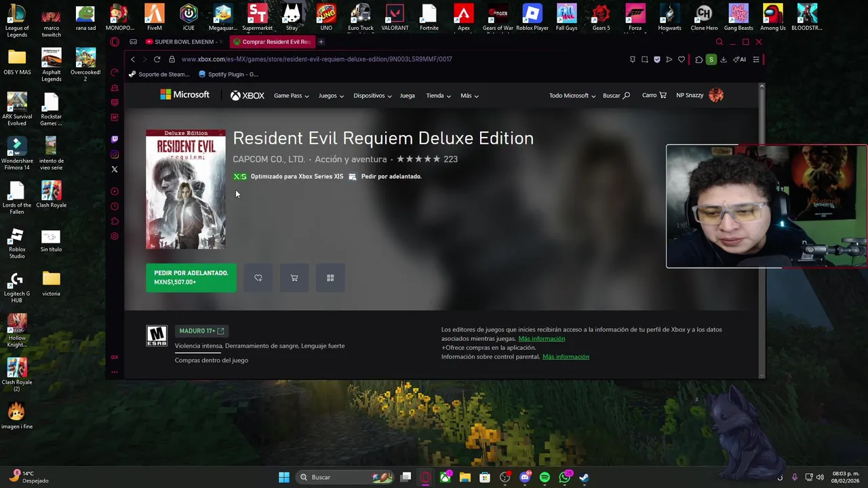The image size is (868, 488).
Task: Expand the Game Pass dropdown
Action: pyautogui.click(x=292, y=96)
